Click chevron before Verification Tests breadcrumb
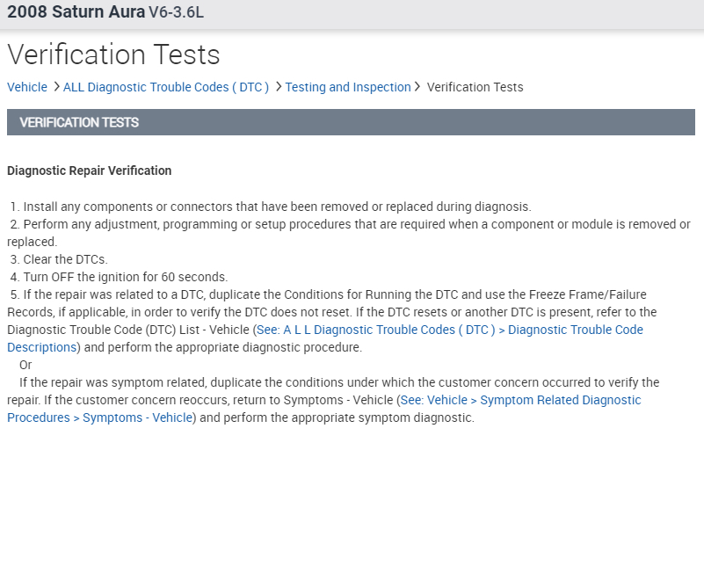This screenshot has width=704, height=588. pos(418,87)
